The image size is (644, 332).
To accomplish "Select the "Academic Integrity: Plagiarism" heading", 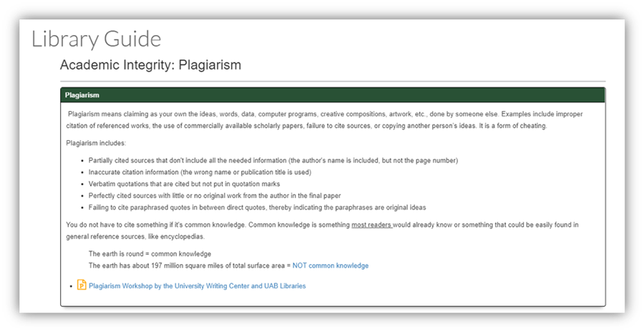I will (150, 65).
